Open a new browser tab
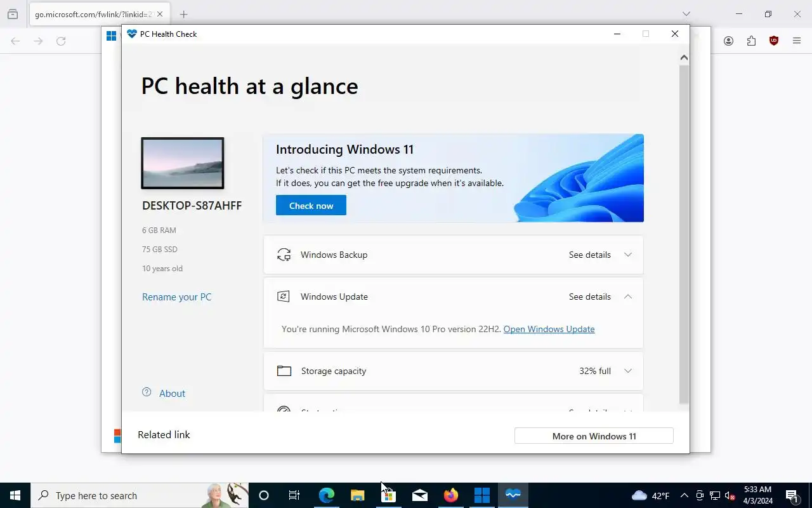The image size is (812, 508). tap(183, 14)
